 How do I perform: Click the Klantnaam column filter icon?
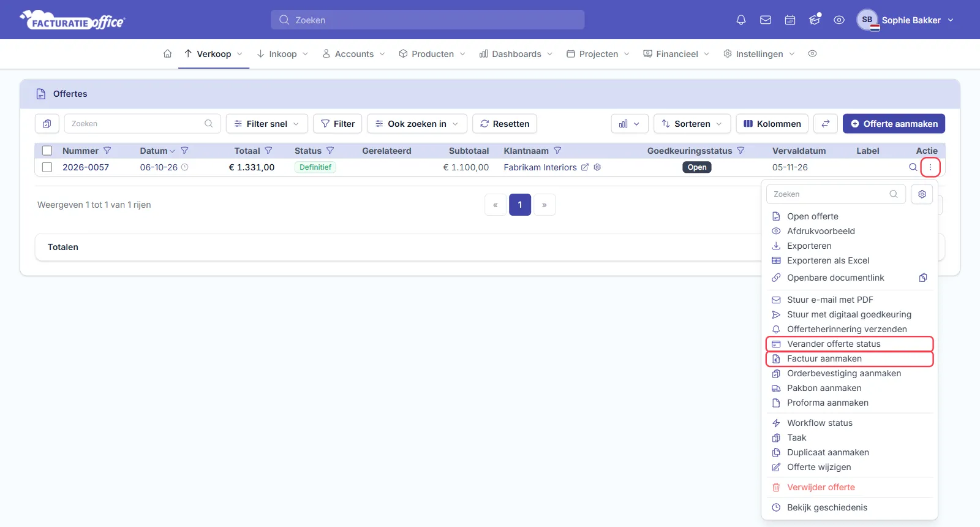557,151
